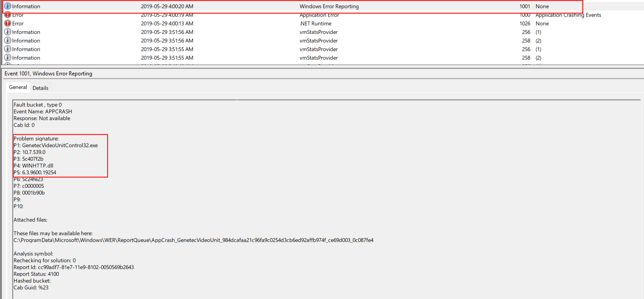Click vmStatsProvider source in 3:51:55 row with ID 256

point(319,49)
